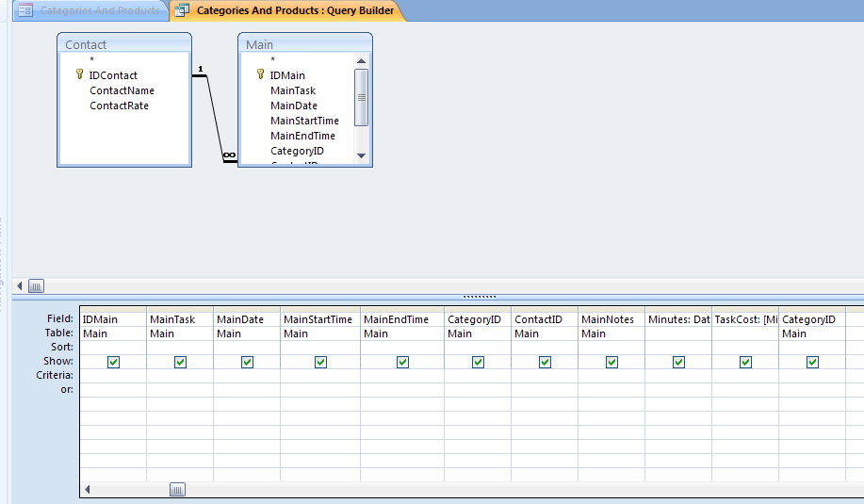Select the Query Builder tab
This screenshot has width=864, height=504.
click(288, 10)
